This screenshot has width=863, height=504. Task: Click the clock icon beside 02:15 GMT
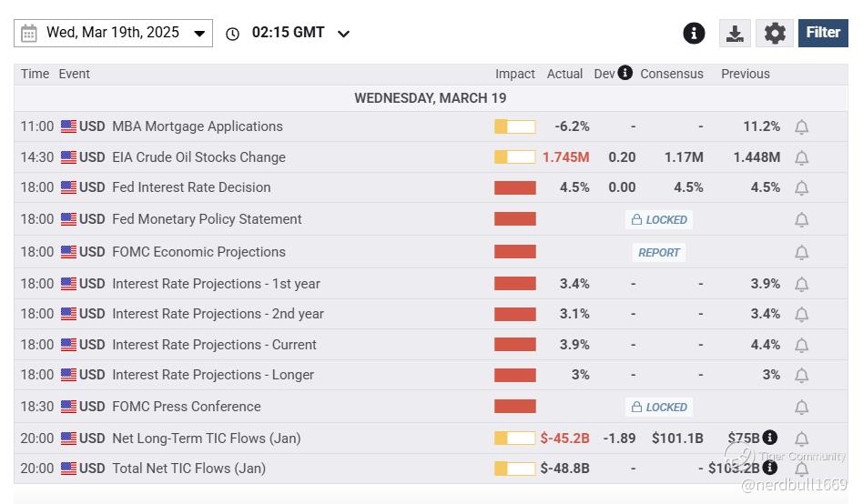(233, 34)
